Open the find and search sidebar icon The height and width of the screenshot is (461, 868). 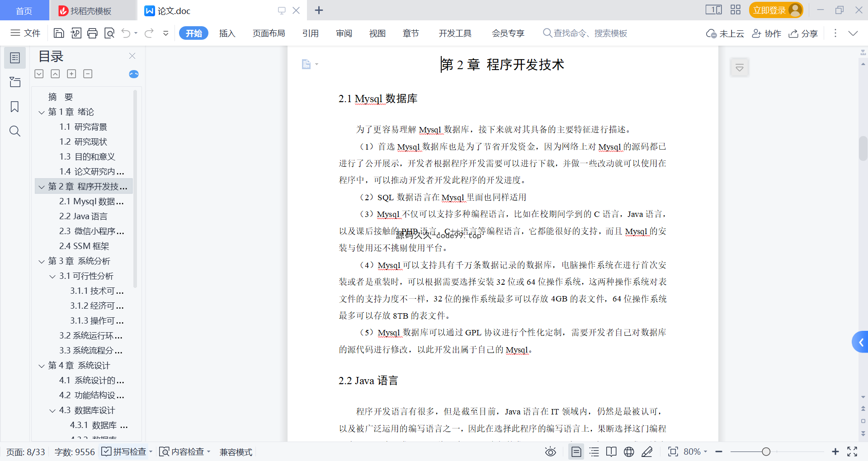15,131
